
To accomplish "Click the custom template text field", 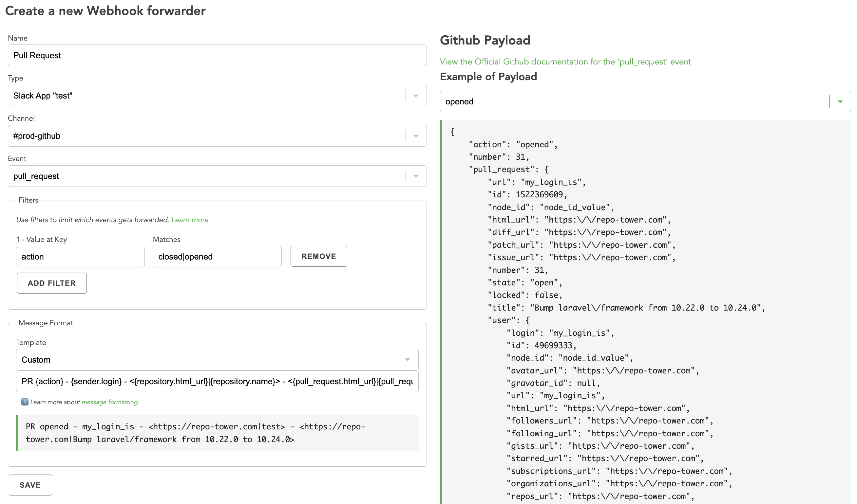I will pyautogui.click(x=217, y=381).
